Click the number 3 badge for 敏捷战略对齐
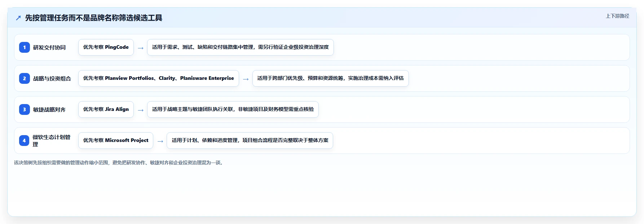644x224 pixels. 25,109
